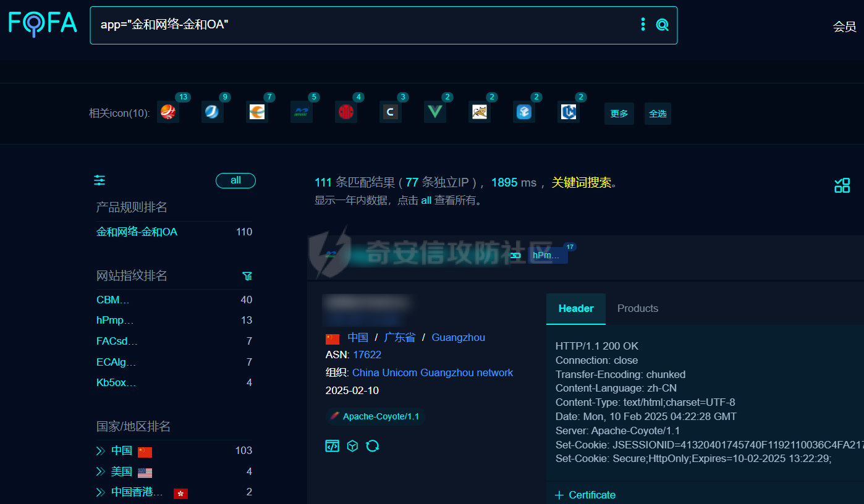
Task: Select the related icon with count 5
Action: 302,112
